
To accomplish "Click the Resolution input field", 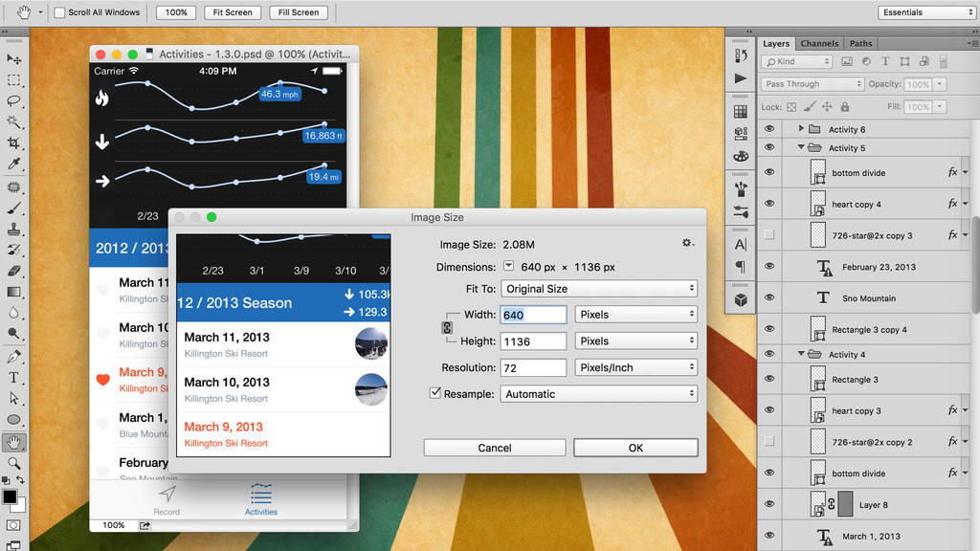I will click(533, 367).
